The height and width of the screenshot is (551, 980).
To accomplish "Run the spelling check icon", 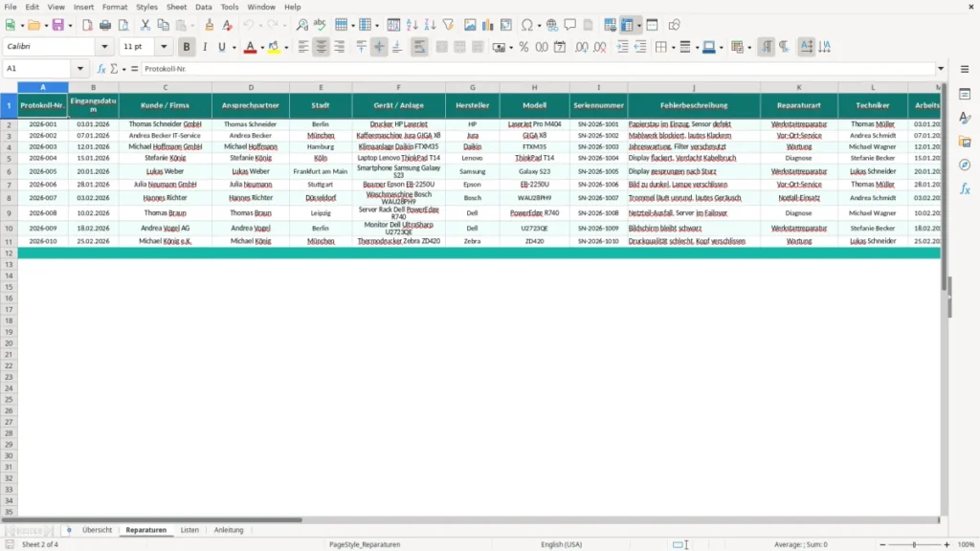I will [x=320, y=25].
